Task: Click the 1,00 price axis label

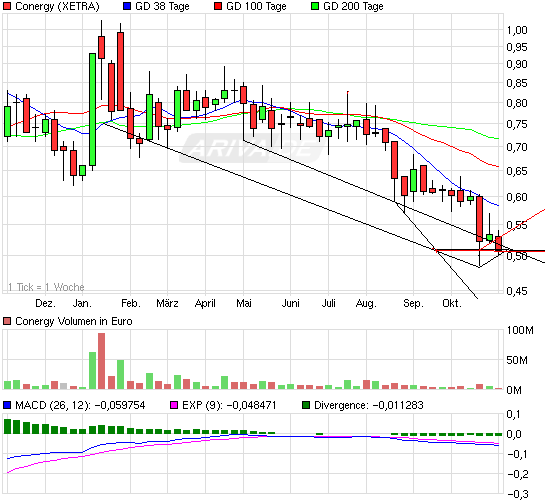Action: (x=517, y=30)
